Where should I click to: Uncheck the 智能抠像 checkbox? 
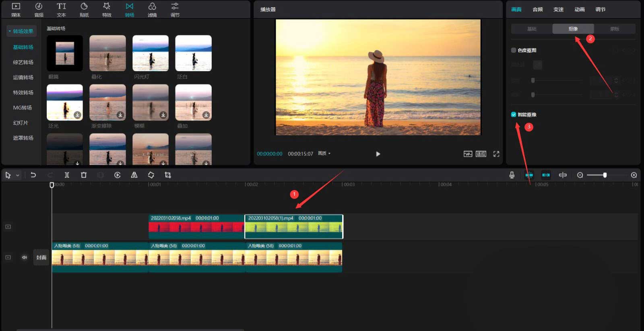pyautogui.click(x=514, y=114)
